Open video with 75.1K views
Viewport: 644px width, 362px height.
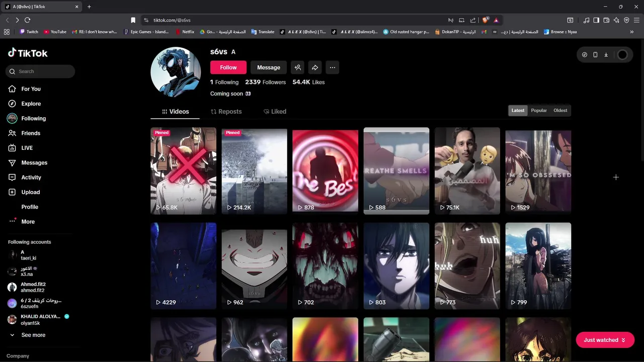[467, 171]
